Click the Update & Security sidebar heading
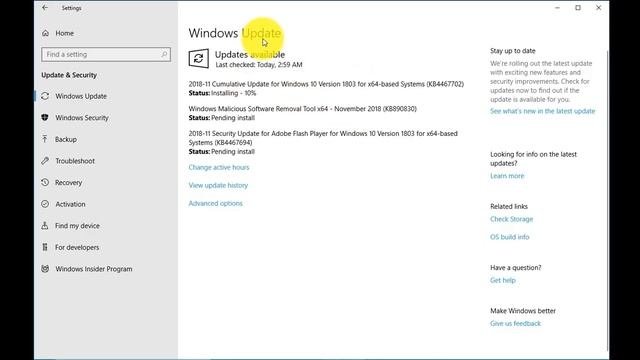The height and width of the screenshot is (360, 640). [69, 75]
